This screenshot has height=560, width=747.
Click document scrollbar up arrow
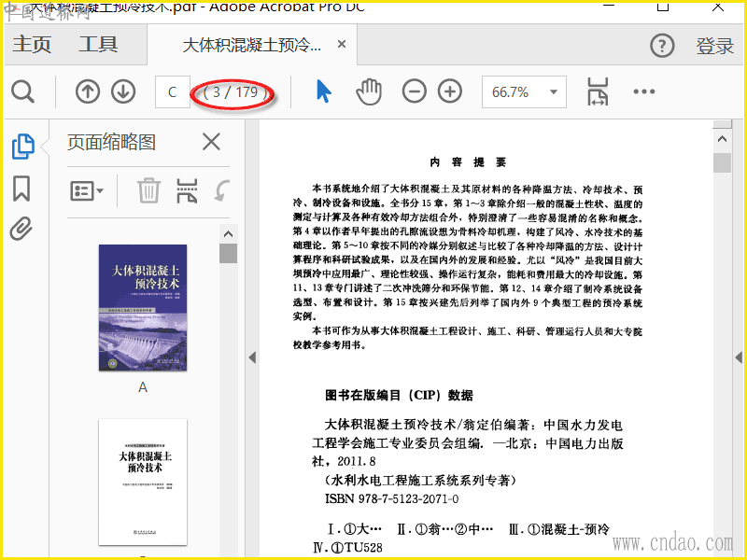[x=722, y=139]
